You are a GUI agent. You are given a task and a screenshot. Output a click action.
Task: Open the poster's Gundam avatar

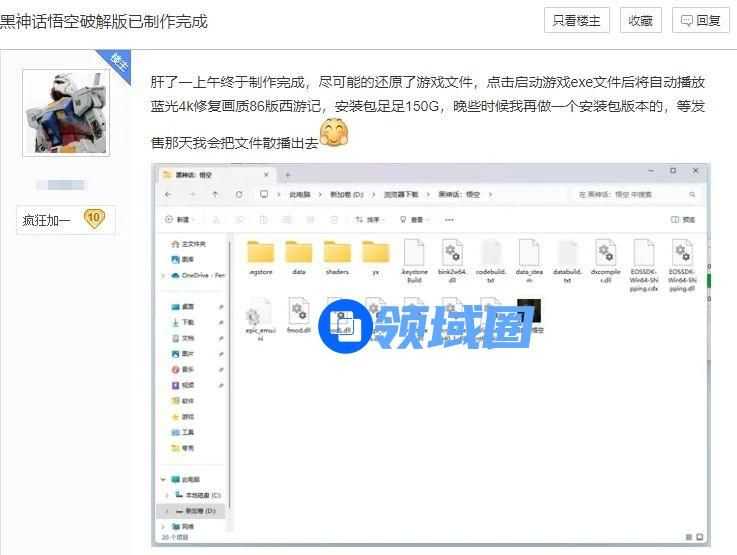pos(66,113)
